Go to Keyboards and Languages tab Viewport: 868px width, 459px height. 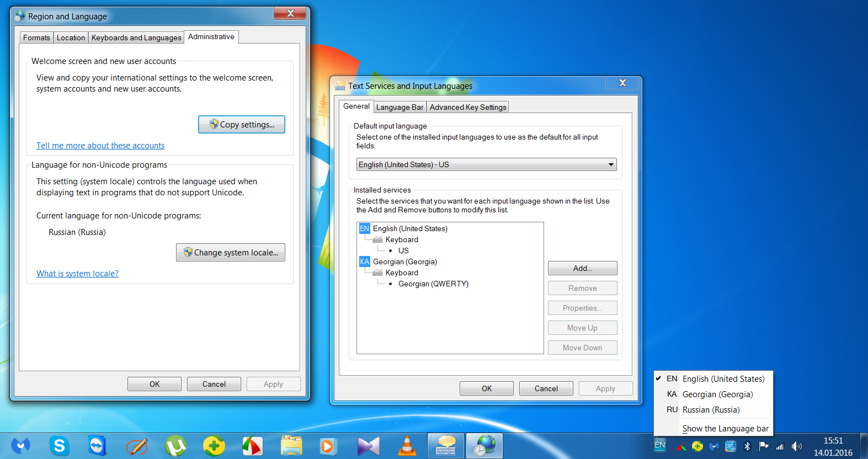tap(136, 38)
